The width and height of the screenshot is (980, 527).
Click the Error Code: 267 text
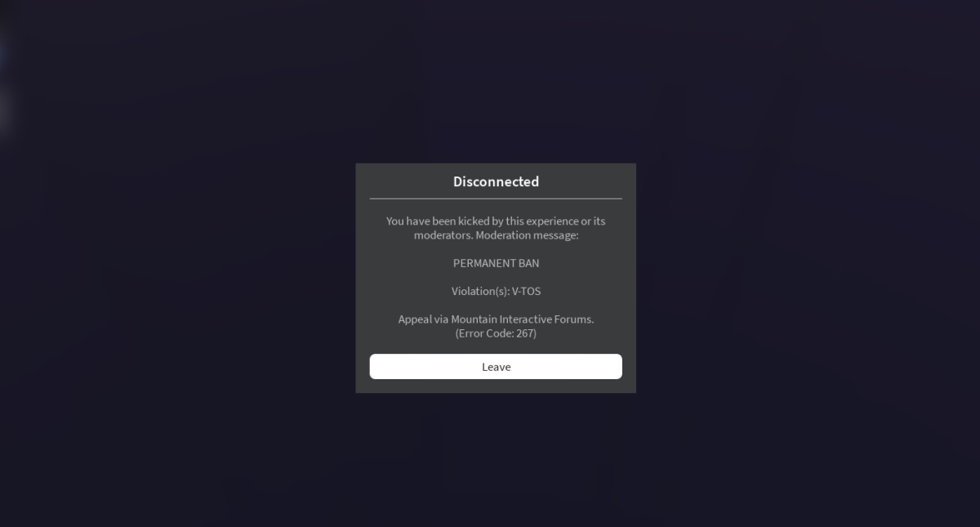pyautogui.click(x=496, y=333)
